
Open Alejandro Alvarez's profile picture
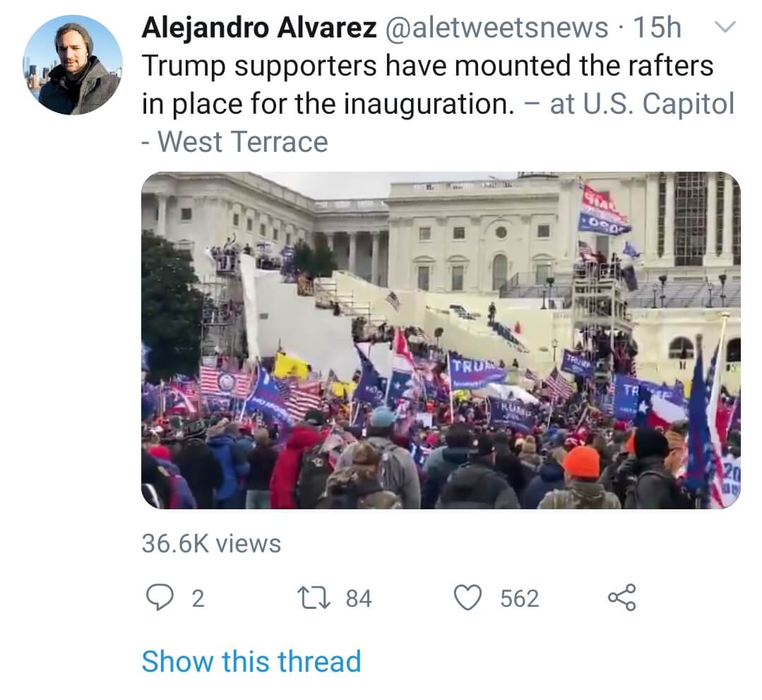tap(73, 65)
